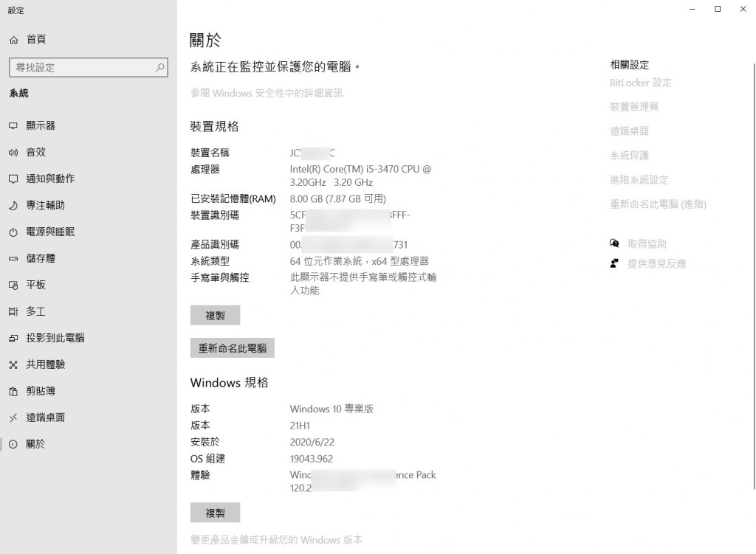Click the 裝置規格 section heading
This screenshot has height=554, width=756.
[214, 127]
